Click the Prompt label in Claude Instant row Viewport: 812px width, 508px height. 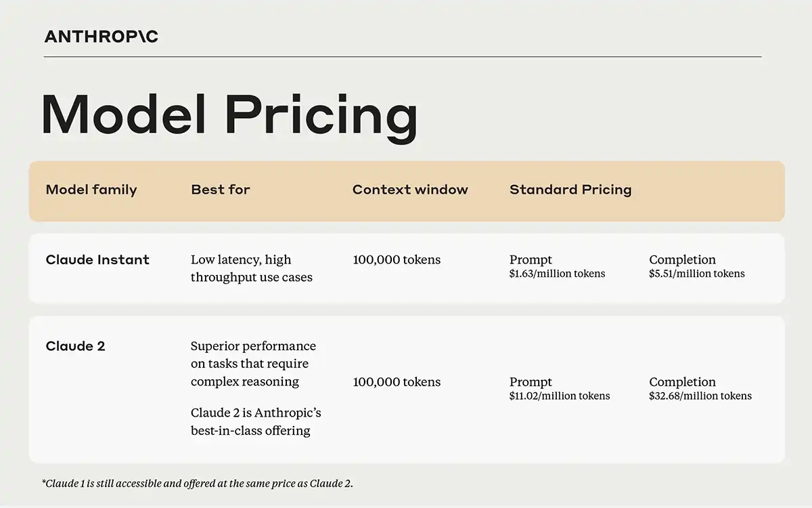click(531, 260)
